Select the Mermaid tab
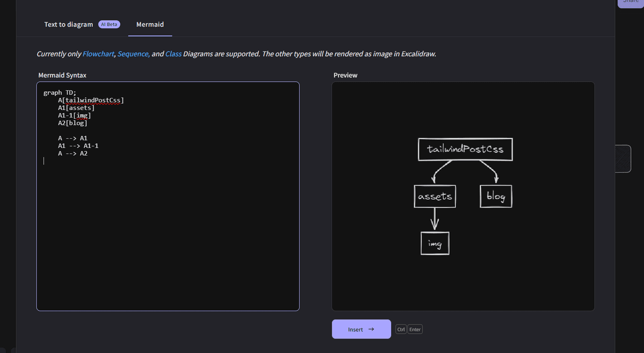The height and width of the screenshot is (353, 644). tap(150, 24)
